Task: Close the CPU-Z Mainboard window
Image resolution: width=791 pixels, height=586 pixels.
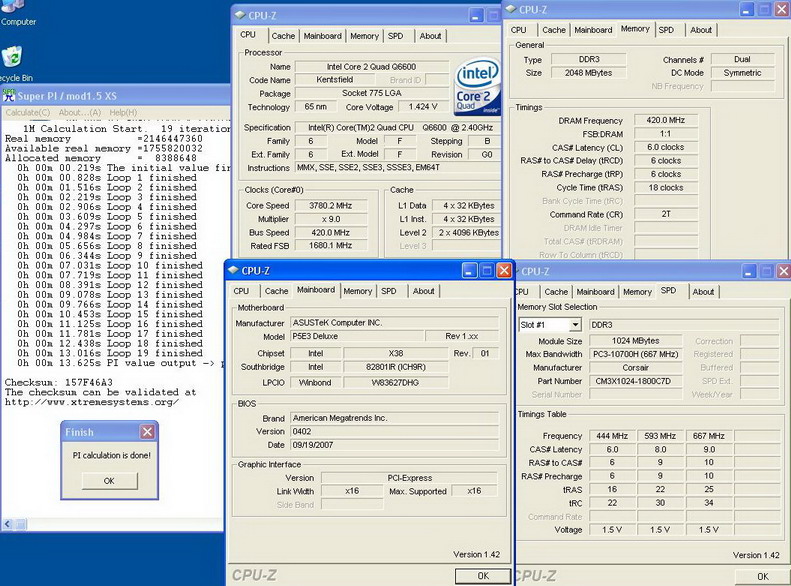Action: [505, 271]
